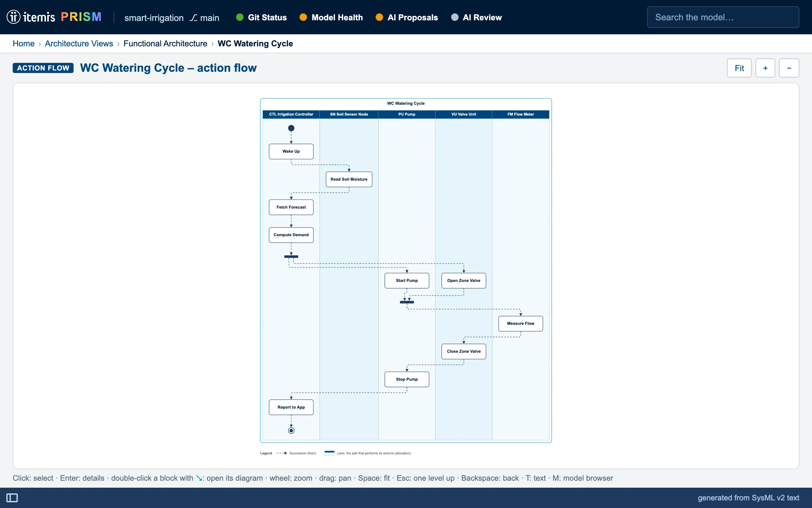Click the smart-irrigation project name
This screenshot has width=812, height=508.
pos(154,17)
